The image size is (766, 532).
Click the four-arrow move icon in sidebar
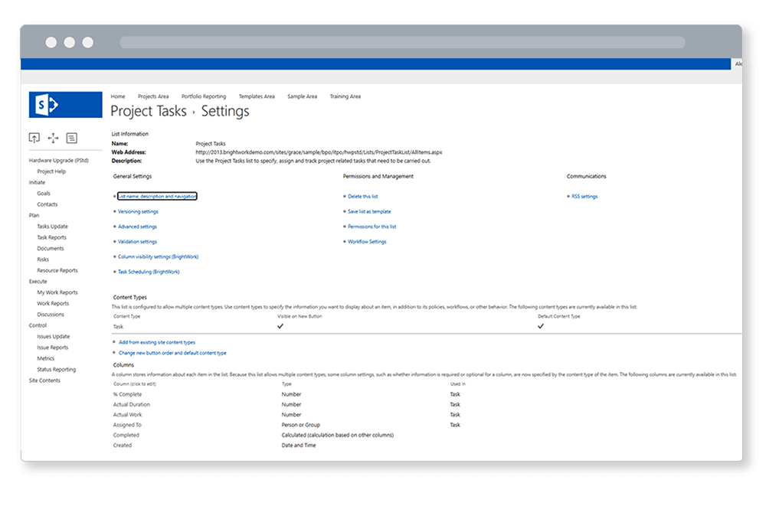point(53,138)
